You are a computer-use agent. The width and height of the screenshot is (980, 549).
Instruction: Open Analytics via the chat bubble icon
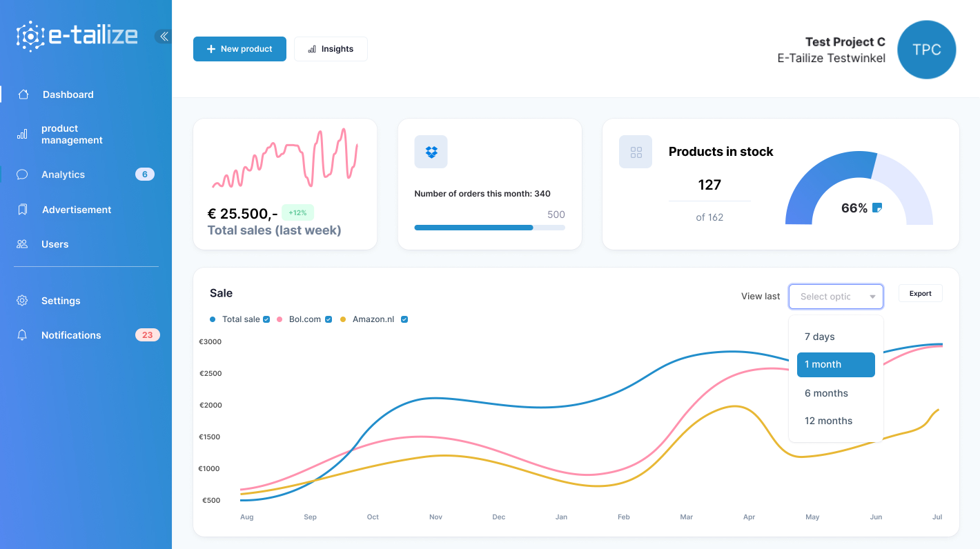(21, 174)
